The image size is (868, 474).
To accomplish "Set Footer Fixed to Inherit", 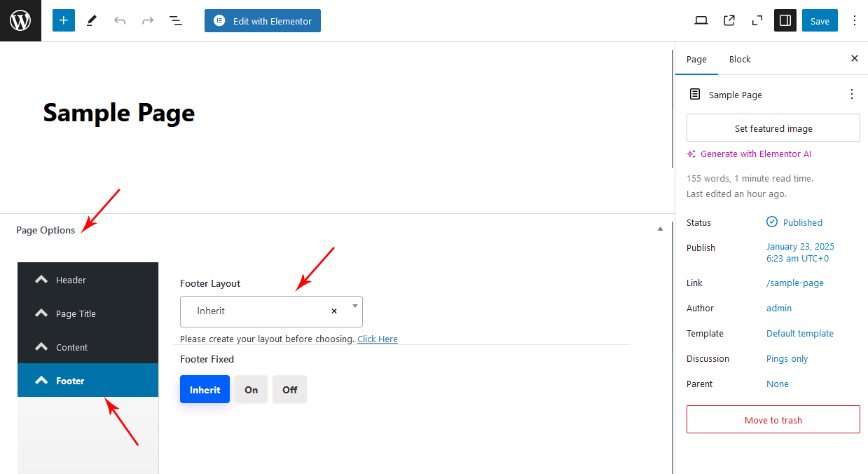I will 205,390.
